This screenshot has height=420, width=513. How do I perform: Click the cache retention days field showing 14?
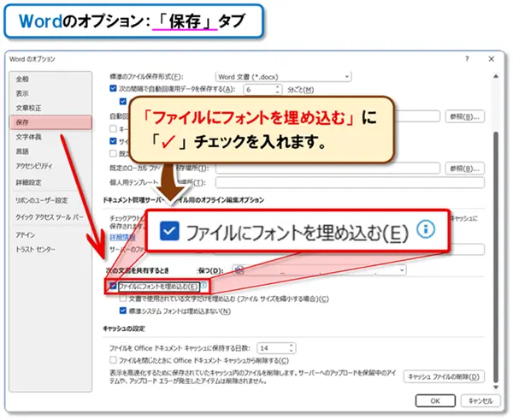[276, 348]
